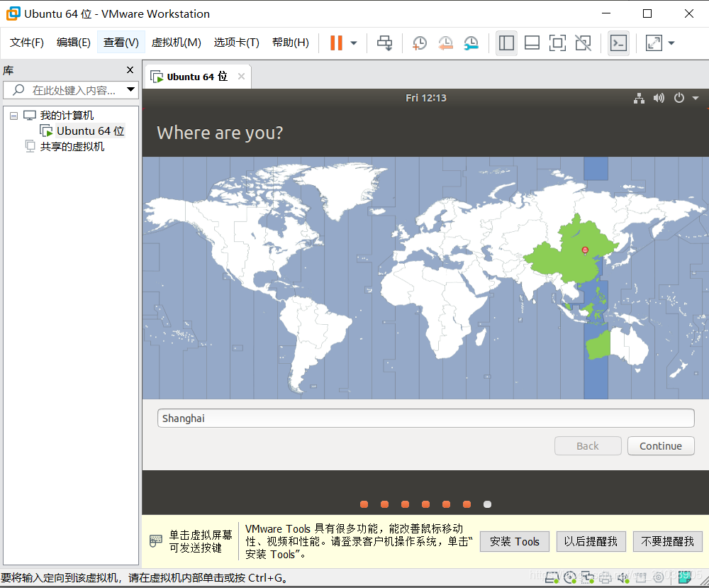Click the Ubuntu network status icon

click(x=639, y=98)
